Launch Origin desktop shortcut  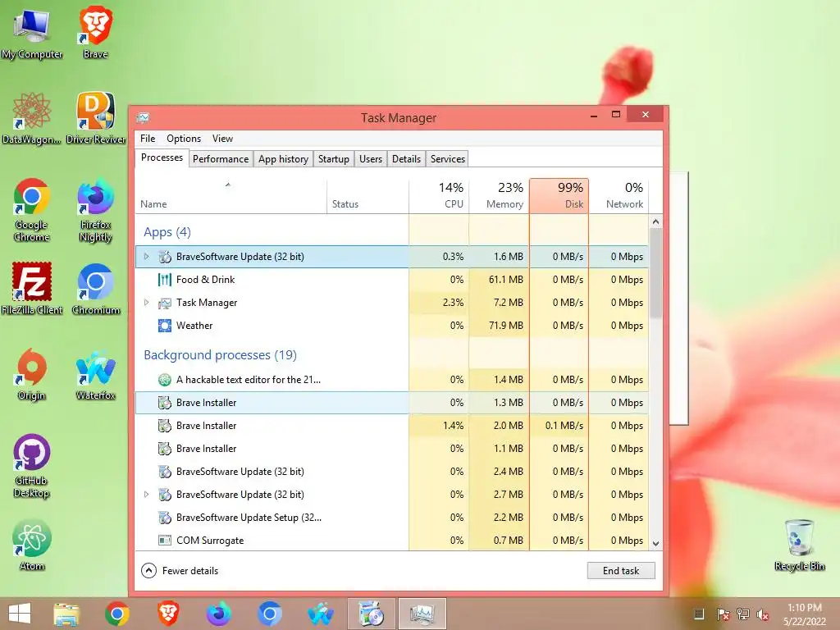32,374
